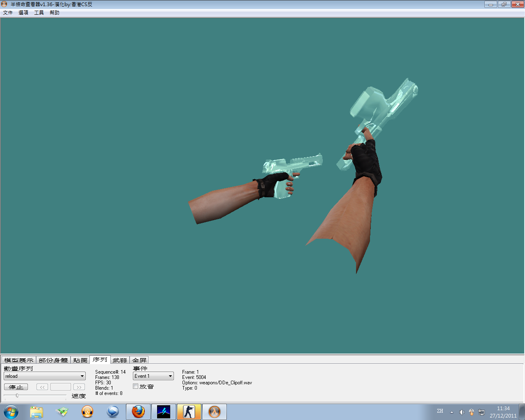This screenshot has height=420, width=525.
Task: Switch to the lightning bolt taskbar app
Action: point(164,412)
